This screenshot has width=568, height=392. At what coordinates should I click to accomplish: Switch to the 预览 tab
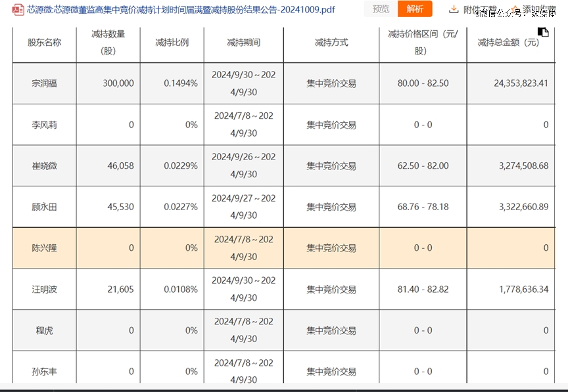(x=381, y=9)
